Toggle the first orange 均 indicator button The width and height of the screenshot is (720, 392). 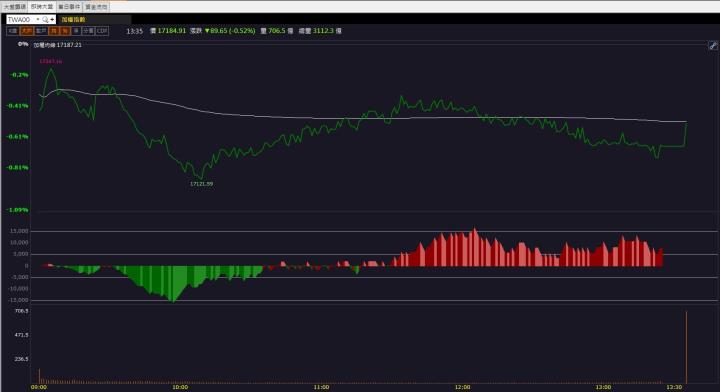54,31
